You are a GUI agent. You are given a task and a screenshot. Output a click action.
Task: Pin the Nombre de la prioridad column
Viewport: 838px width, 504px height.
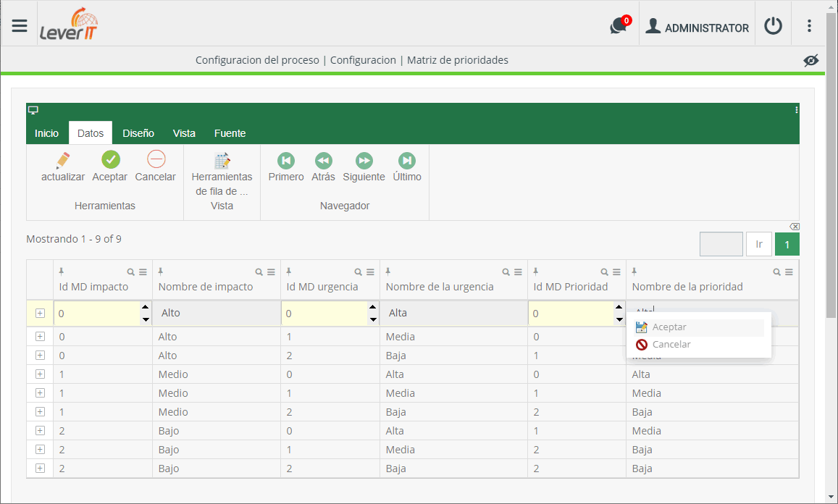coord(634,272)
